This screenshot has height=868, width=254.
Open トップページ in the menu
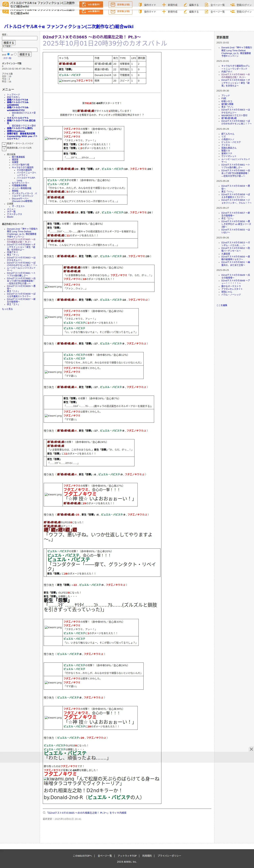[13, 95]
